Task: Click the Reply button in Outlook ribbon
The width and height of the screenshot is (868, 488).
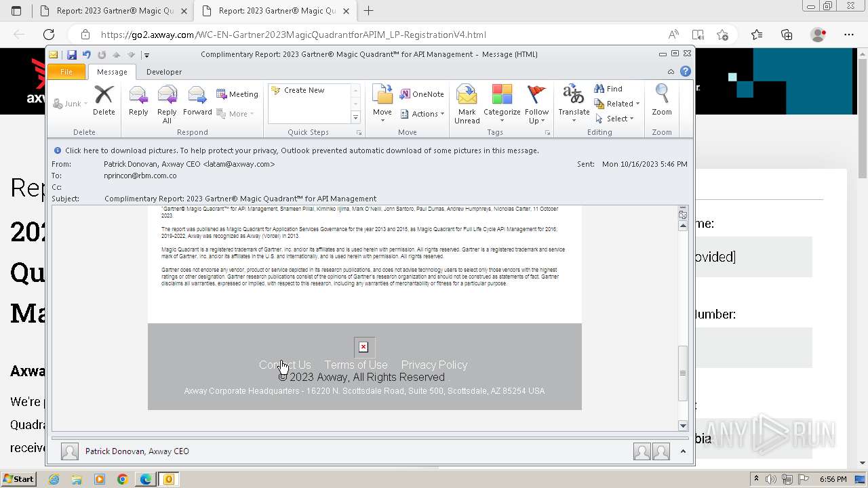Action: tap(138, 100)
